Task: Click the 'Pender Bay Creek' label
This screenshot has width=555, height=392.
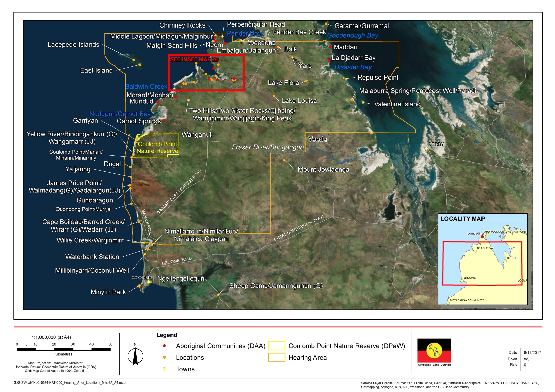Action: 299,32
